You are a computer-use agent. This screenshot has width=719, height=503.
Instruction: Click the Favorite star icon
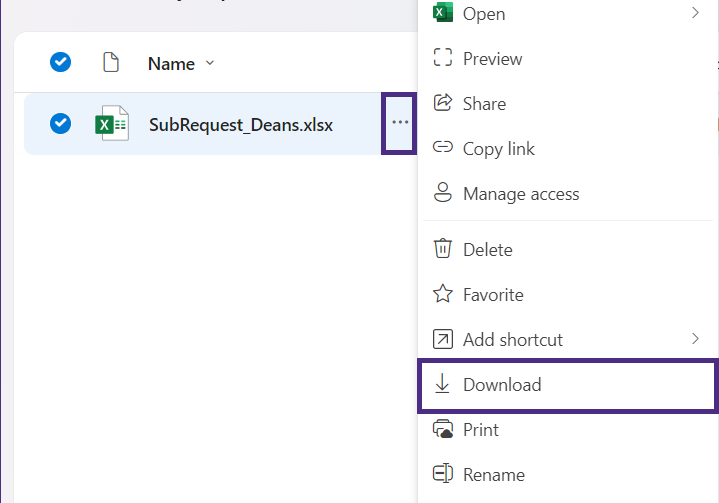(x=442, y=294)
